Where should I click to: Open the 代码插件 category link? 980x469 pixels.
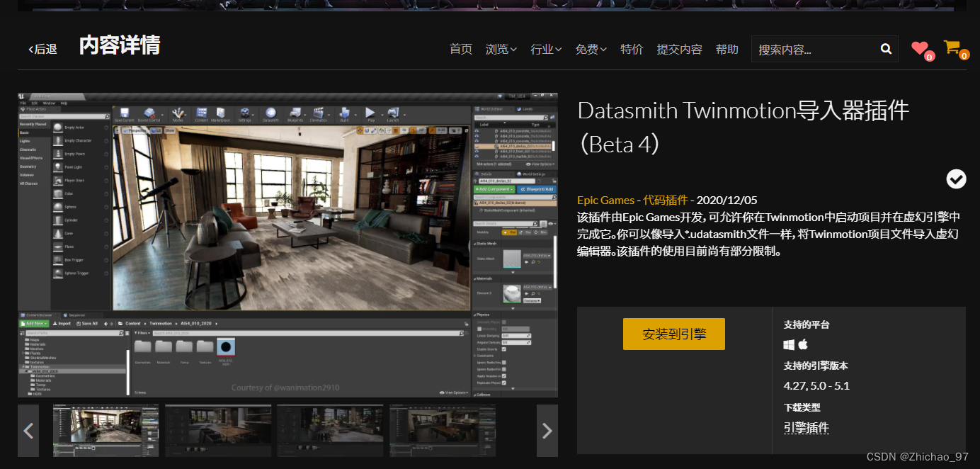click(x=665, y=200)
